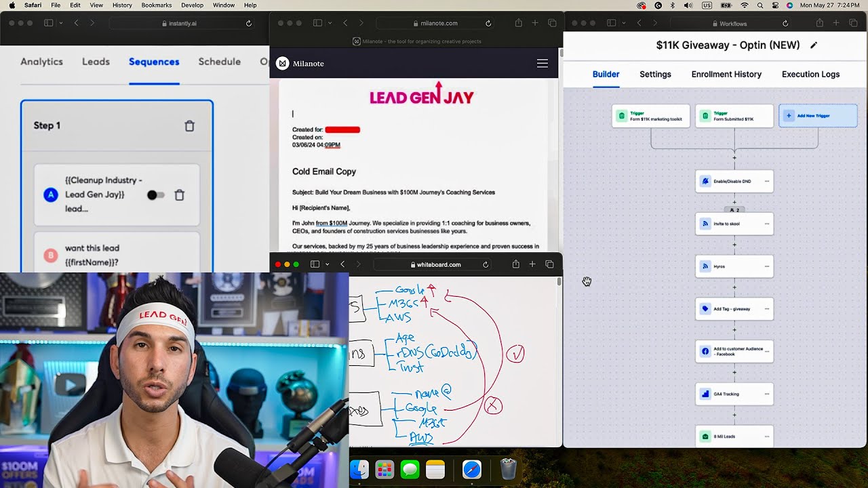View the Execution Logs tab

click(810, 75)
